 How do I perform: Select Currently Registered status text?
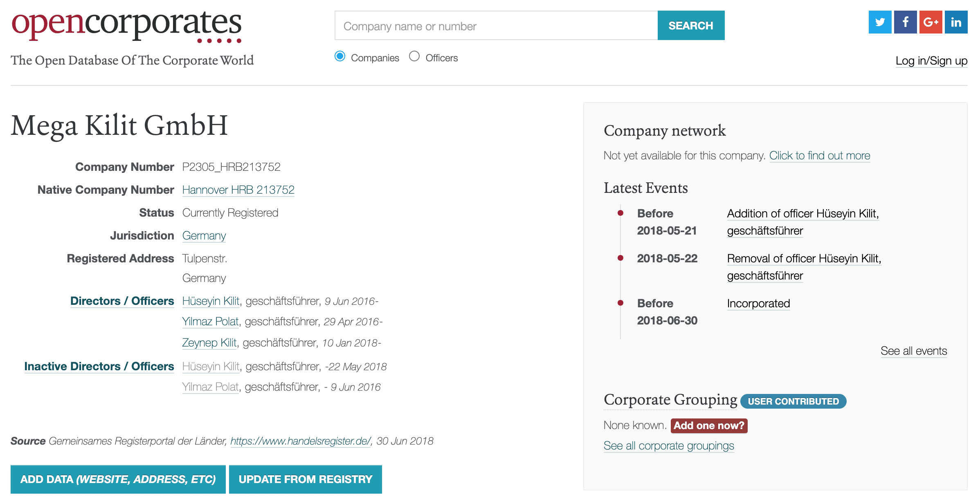click(230, 213)
